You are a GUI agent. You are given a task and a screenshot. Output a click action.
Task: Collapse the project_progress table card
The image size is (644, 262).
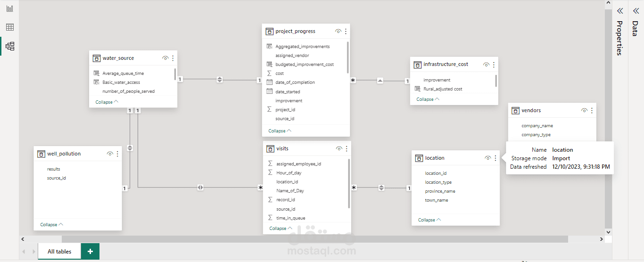(280, 131)
